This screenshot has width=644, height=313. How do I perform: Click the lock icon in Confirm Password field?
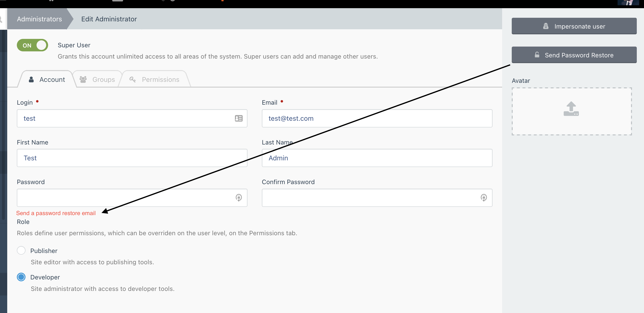pyautogui.click(x=484, y=198)
